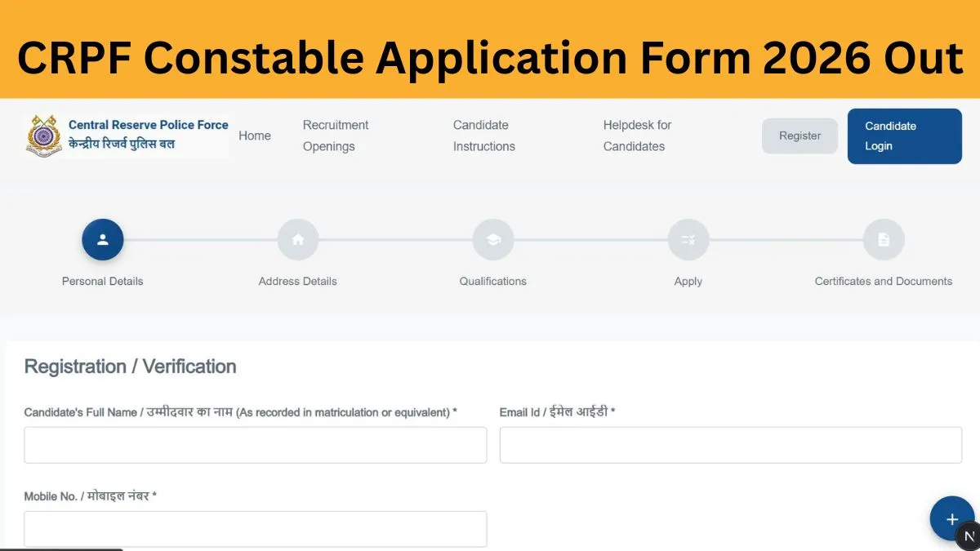Open the Home menu item
The image size is (980, 551).
click(255, 136)
